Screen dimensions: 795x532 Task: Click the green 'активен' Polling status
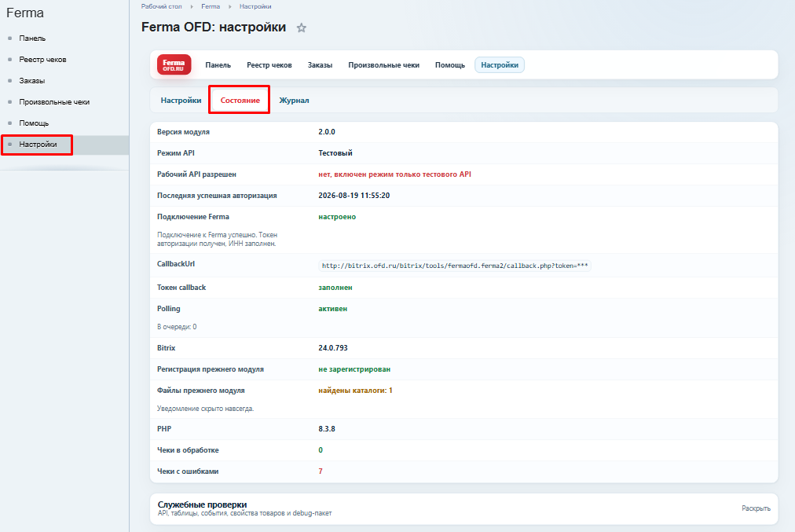coord(332,309)
